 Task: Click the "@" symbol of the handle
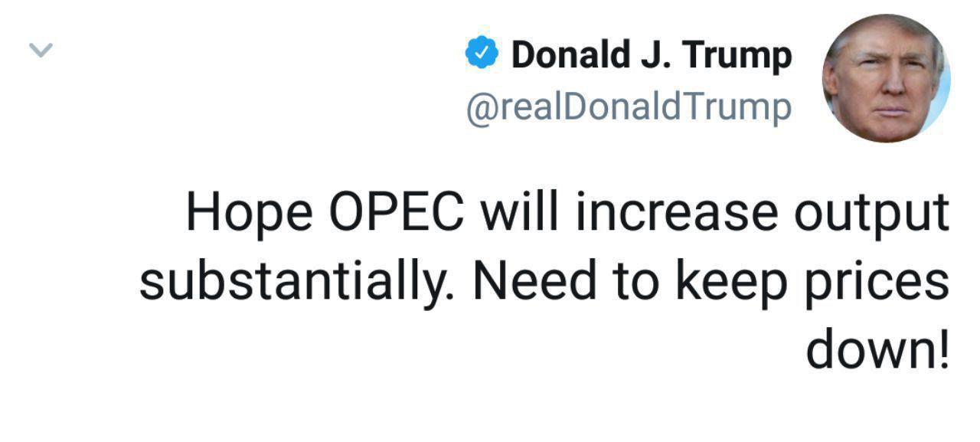click(479, 108)
